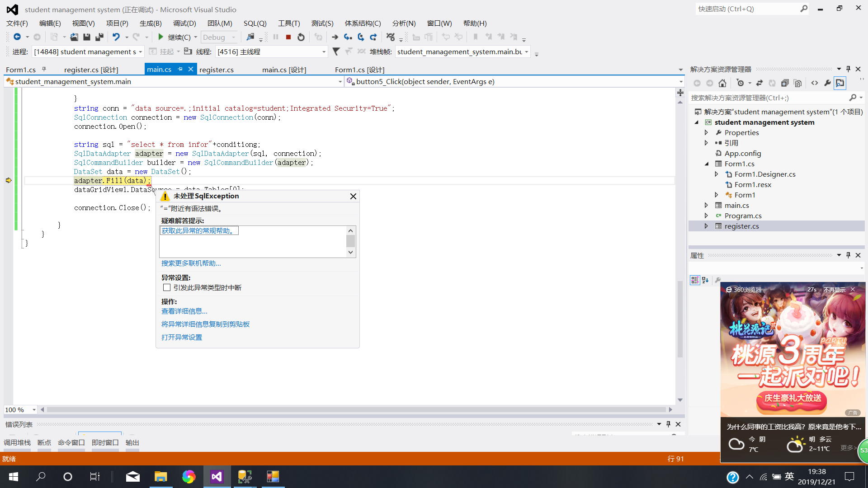The width and height of the screenshot is (868, 488).
Task: Click Categorized view icon in Properties panel
Action: click(695, 280)
